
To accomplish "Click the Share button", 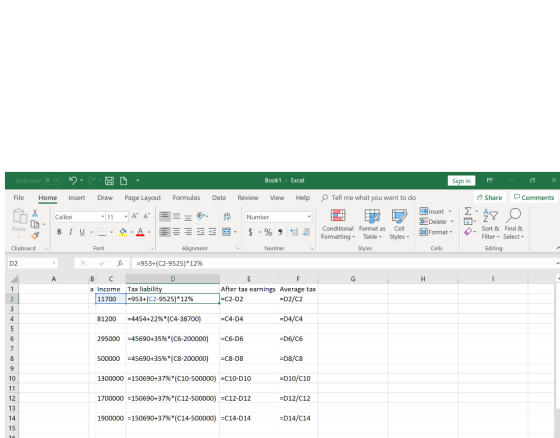I will point(490,198).
